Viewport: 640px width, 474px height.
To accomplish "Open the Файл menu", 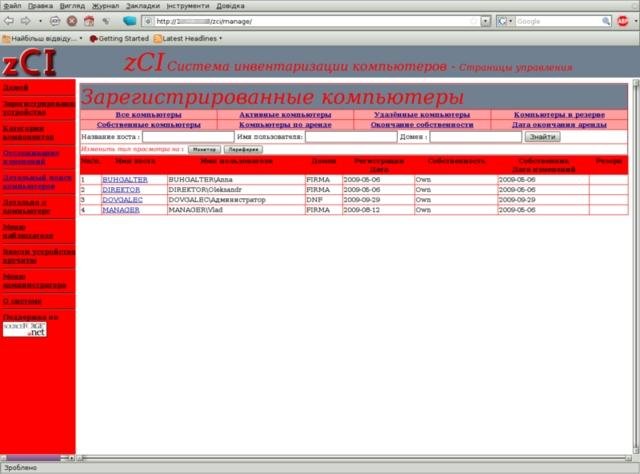I will [12, 6].
